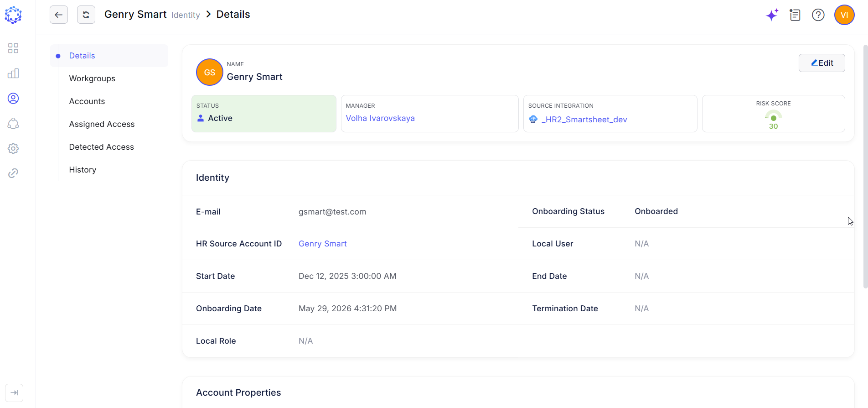Click the Onboarded status value

[x=656, y=211]
